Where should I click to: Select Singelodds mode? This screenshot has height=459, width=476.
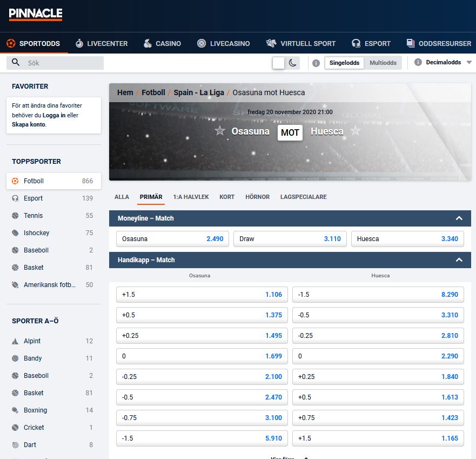click(x=344, y=63)
